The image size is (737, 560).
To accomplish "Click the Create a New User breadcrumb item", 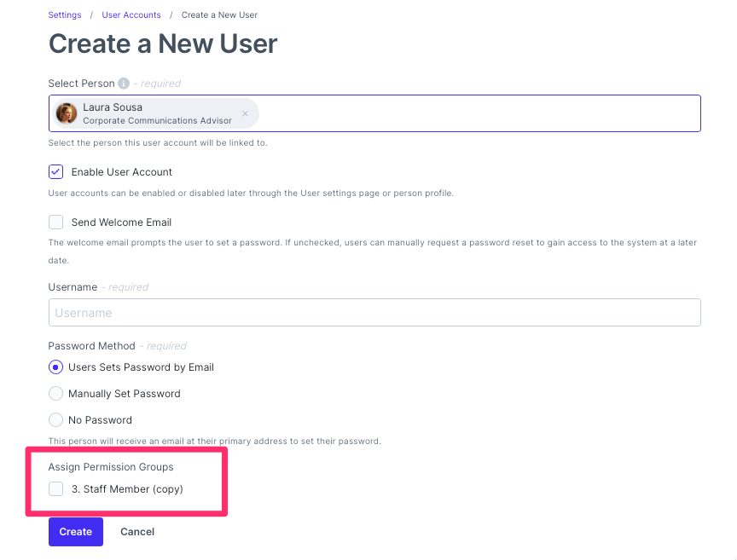I will (219, 14).
